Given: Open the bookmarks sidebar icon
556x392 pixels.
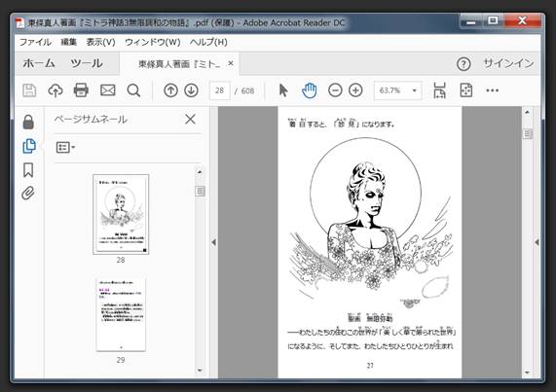Looking at the screenshot, I should coord(28,170).
